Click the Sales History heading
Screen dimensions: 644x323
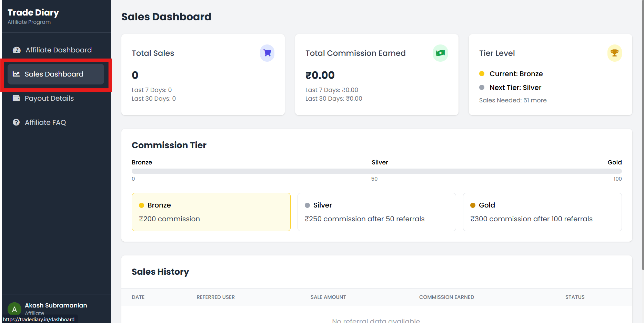click(160, 272)
